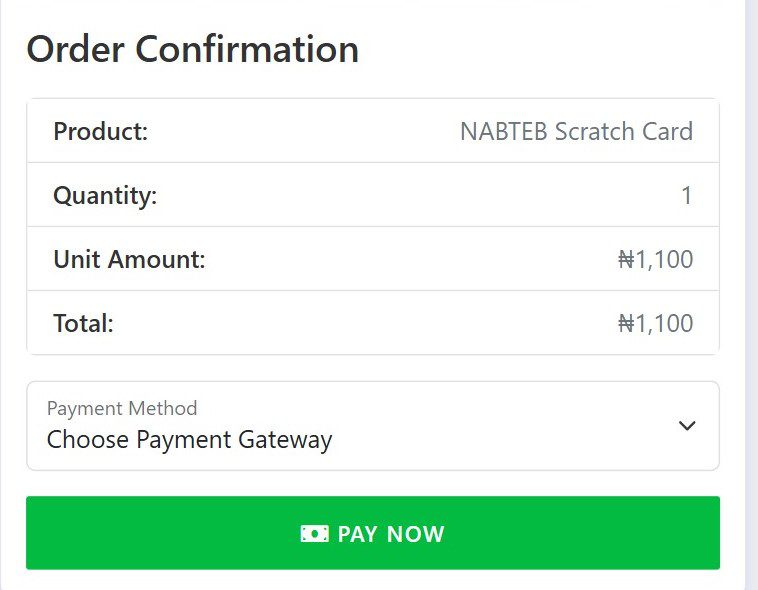
Task: Click the naira symbol in Unit Amount row
Action: [626, 260]
